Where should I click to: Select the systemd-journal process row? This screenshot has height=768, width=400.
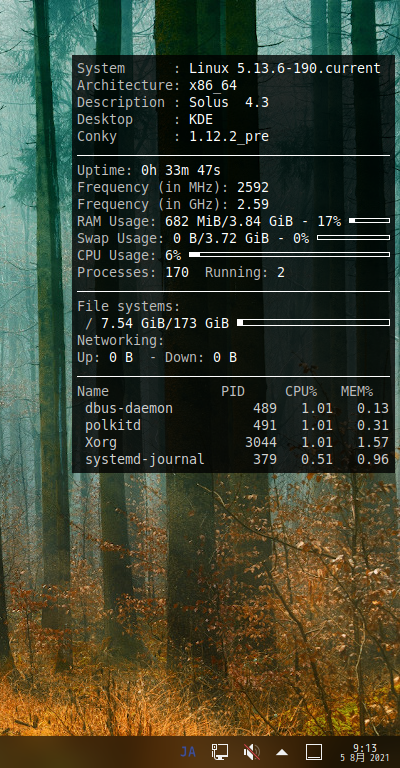click(x=233, y=459)
